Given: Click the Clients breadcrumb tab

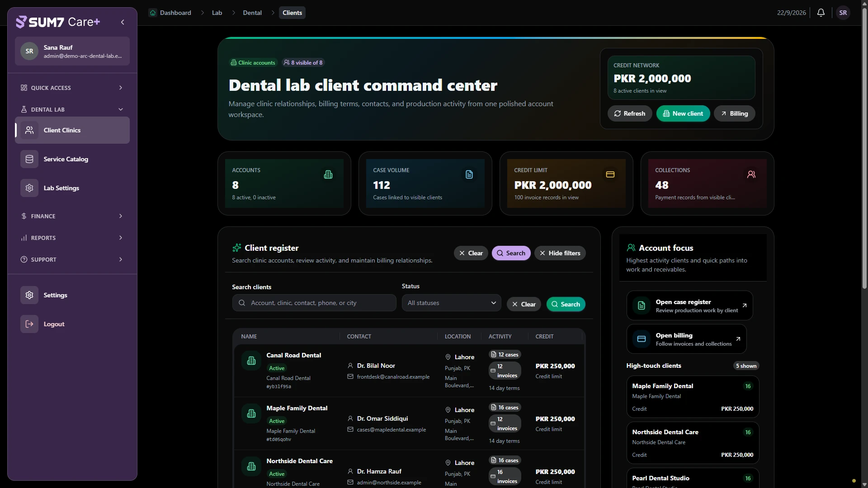Looking at the screenshot, I should pyautogui.click(x=292, y=13).
